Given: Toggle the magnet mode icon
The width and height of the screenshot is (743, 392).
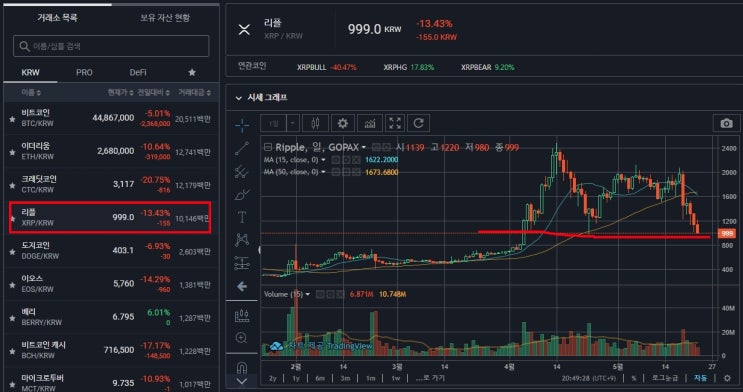Looking at the screenshot, I should pos(242,367).
